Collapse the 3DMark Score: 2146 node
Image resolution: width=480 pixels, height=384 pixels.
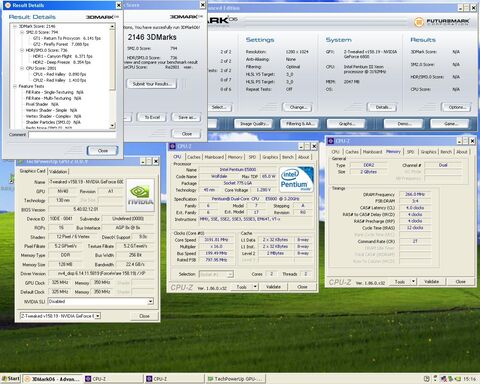pyautogui.click(x=15, y=26)
